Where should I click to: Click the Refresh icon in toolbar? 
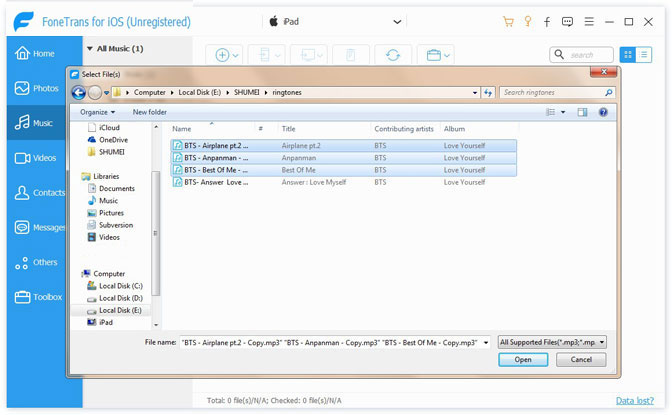point(393,55)
